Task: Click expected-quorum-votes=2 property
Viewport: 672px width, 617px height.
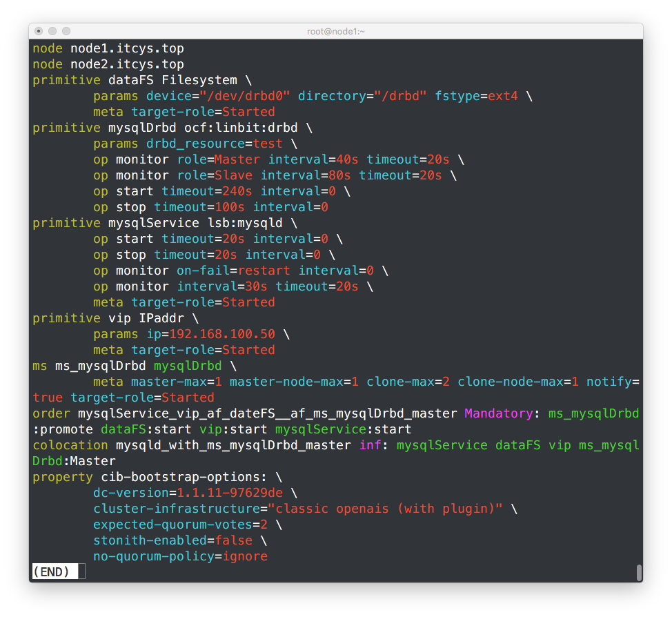Action: (x=181, y=525)
